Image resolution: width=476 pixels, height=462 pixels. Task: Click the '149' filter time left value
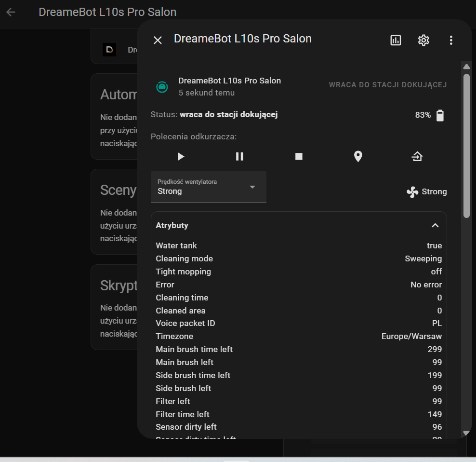pyautogui.click(x=435, y=414)
